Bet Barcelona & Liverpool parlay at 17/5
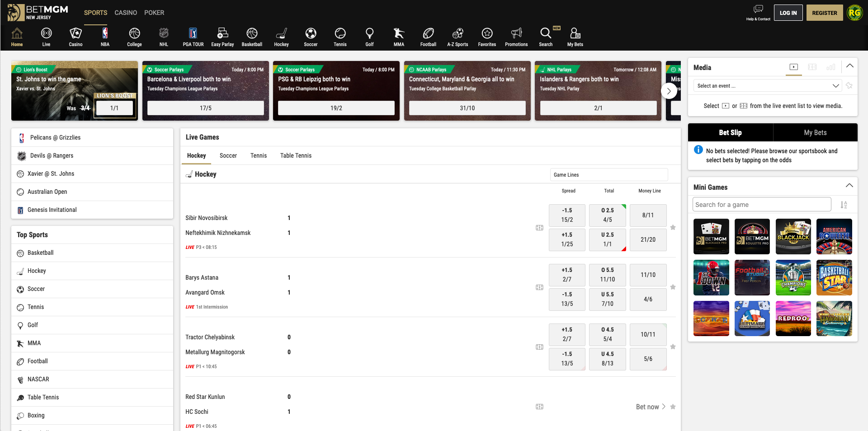The height and width of the screenshot is (431, 868). coord(206,108)
